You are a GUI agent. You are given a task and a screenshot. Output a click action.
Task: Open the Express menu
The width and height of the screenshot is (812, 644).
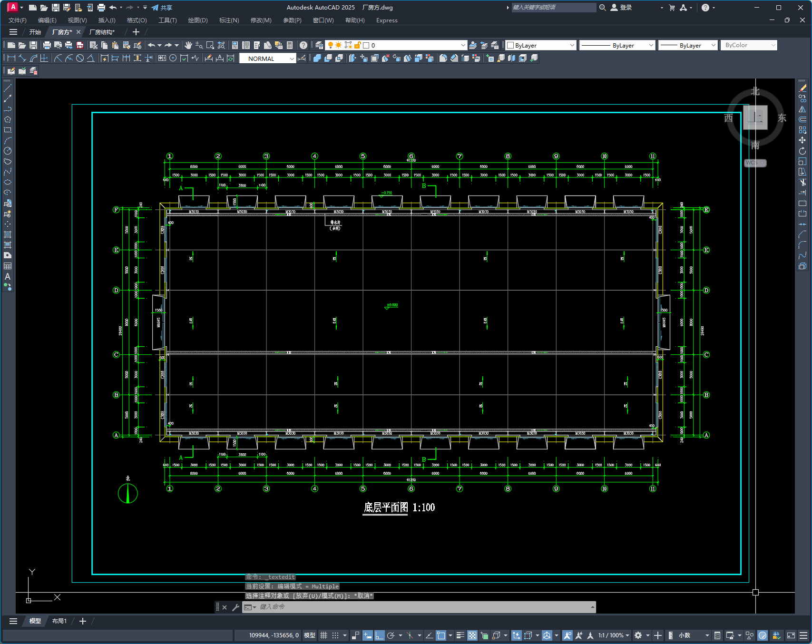[x=387, y=20]
